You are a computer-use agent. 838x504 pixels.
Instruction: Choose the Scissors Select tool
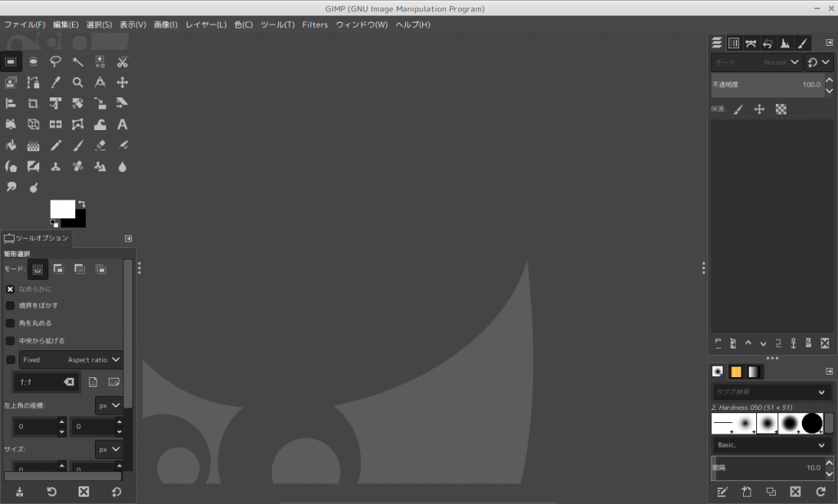[122, 61]
